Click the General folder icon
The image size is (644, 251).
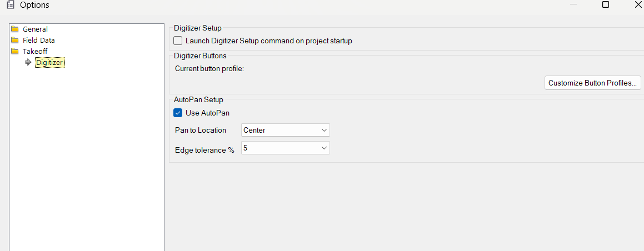click(x=15, y=29)
